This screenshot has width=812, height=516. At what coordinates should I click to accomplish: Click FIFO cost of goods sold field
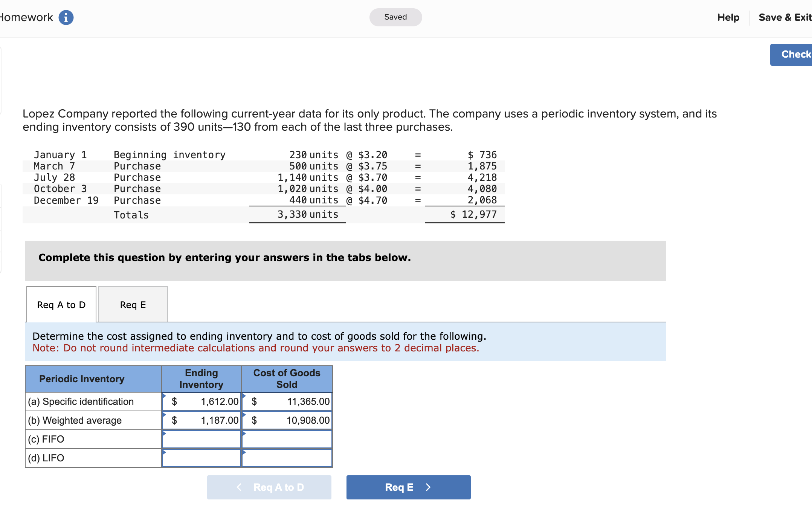pos(287,439)
